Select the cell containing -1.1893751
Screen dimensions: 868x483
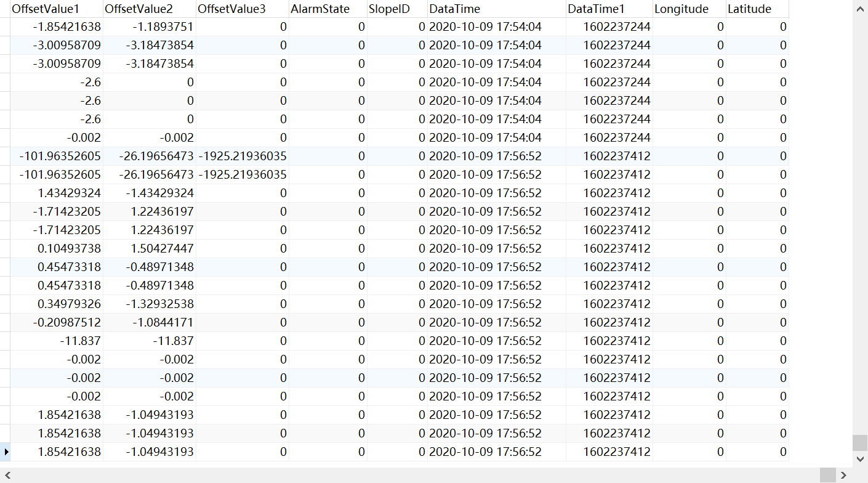(x=150, y=27)
